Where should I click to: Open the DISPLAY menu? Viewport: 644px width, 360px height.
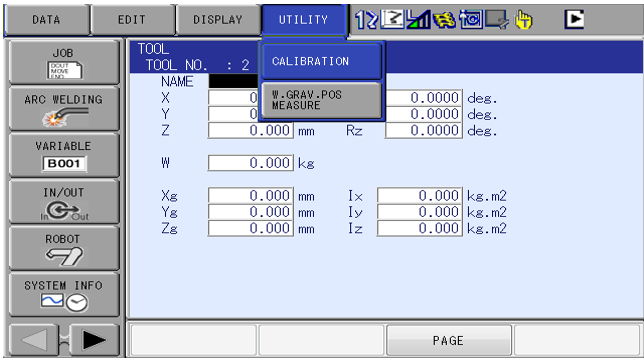tap(218, 20)
